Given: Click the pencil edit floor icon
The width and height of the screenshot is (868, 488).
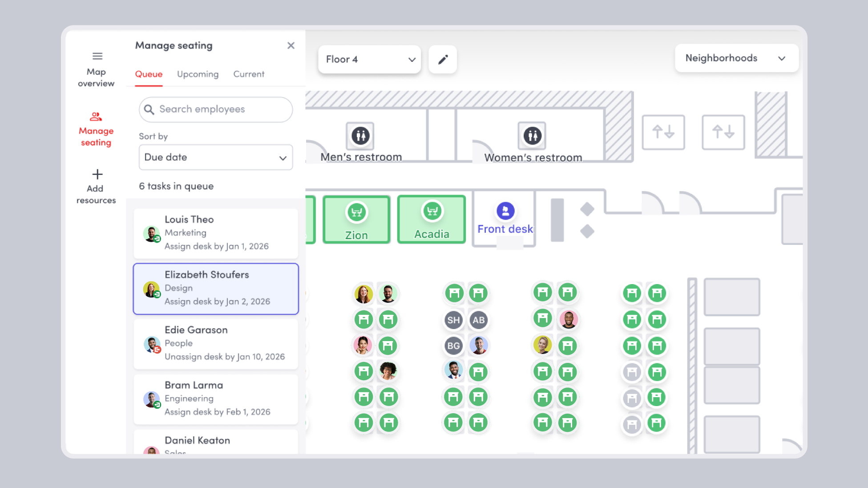Looking at the screenshot, I should [x=443, y=60].
